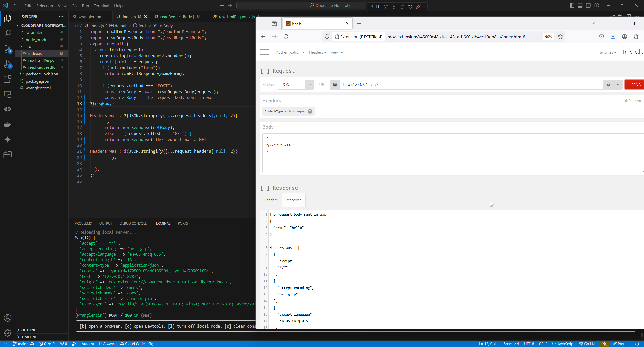644x347 pixels.
Task: Toggle the primary side bar layout icon
Action: pyautogui.click(x=572, y=6)
